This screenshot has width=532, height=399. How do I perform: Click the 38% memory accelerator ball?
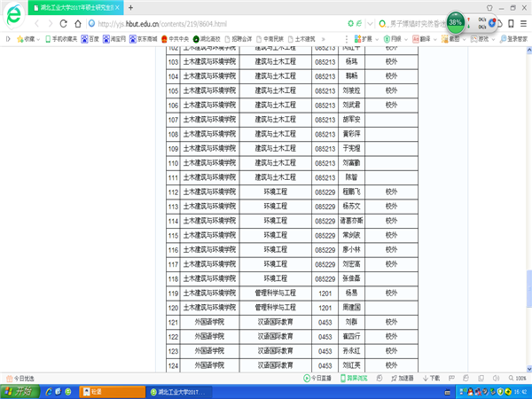[455, 20]
